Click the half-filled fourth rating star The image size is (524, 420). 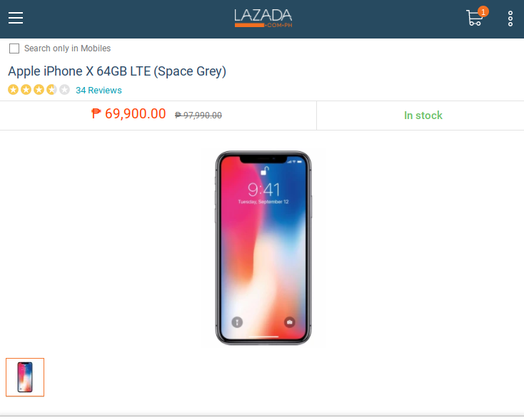(51, 89)
